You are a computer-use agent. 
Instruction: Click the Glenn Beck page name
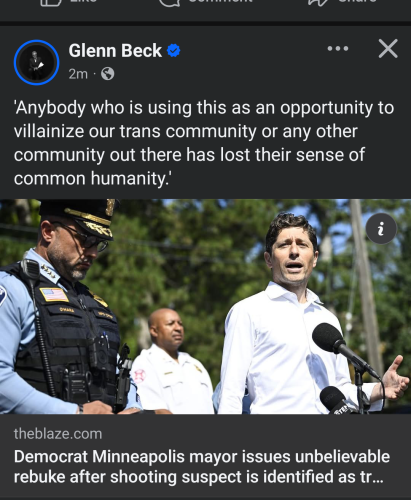[x=115, y=51]
